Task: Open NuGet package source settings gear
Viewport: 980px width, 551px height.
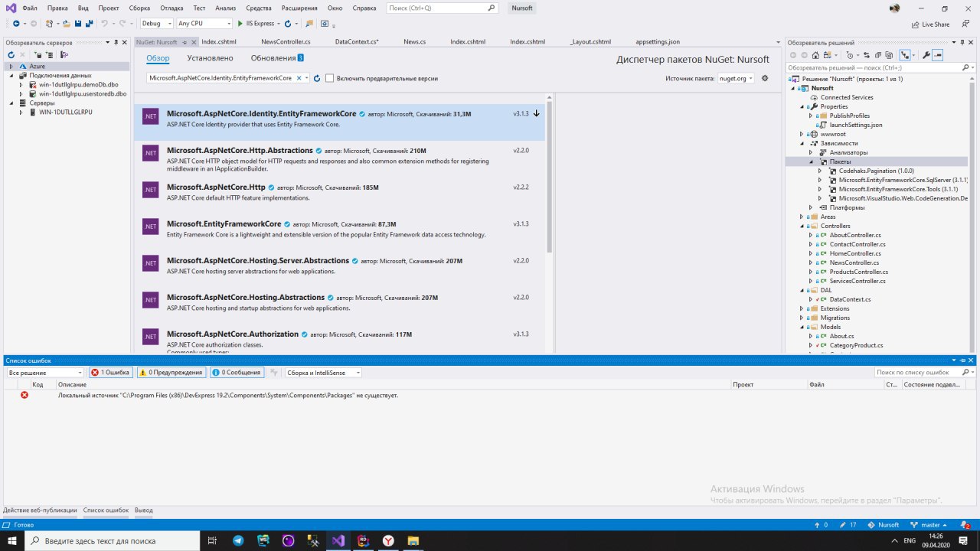Action: (764, 78)
